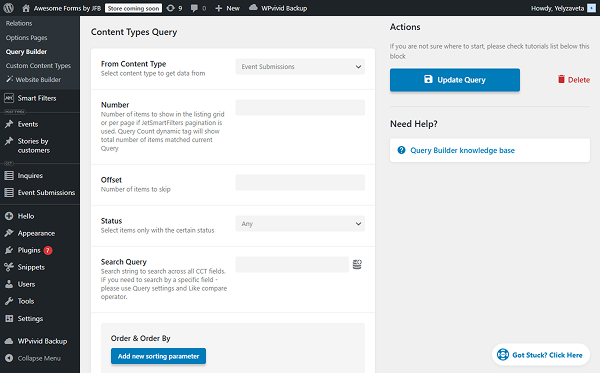This screenshot has height=373, width=600.
Task: Open Relations in the sidebar submenu
Action: tap(19, 23)
